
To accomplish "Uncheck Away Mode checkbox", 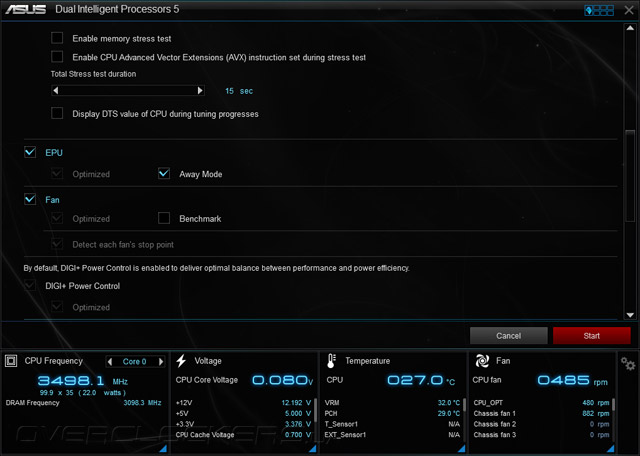I will (x=164, y=174).
